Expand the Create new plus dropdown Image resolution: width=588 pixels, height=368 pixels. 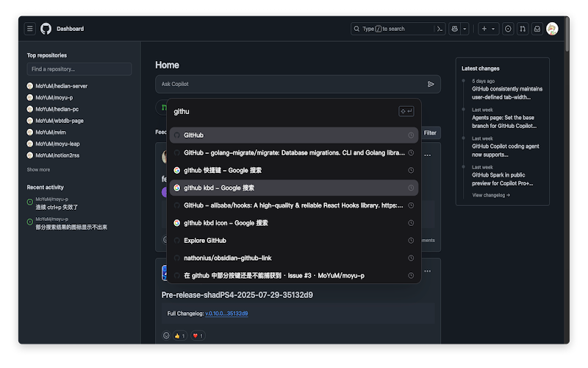pos(488,29)
